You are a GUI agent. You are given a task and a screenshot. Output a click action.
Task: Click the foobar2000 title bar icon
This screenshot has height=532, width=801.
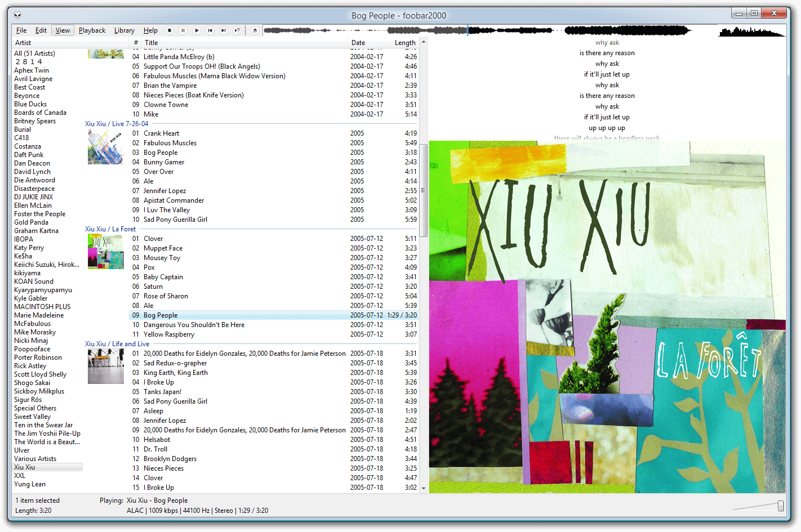pos(18,15)
